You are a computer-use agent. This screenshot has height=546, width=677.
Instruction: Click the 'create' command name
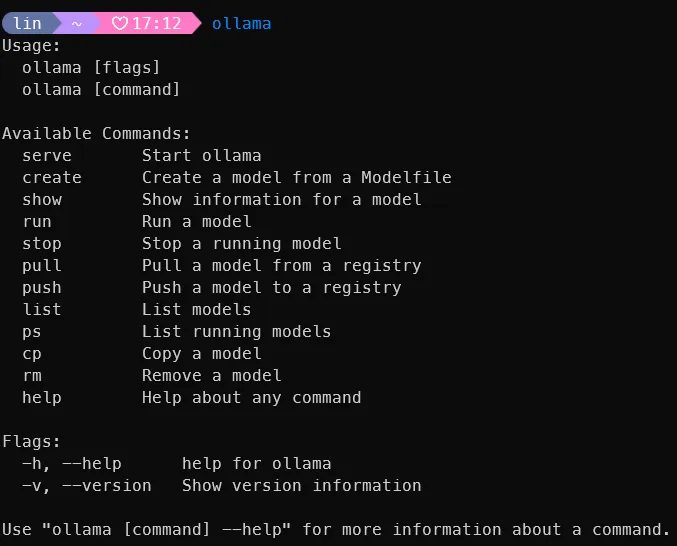(x=52, y=177)
